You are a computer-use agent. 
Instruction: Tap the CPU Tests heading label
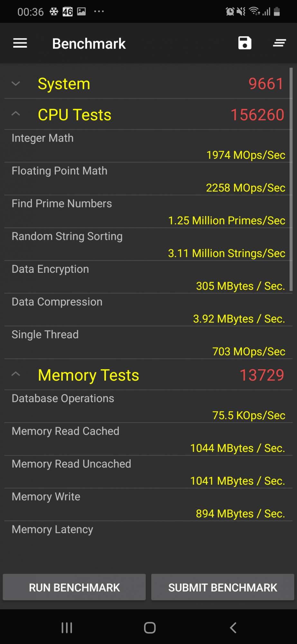click(x=75, y=115)
